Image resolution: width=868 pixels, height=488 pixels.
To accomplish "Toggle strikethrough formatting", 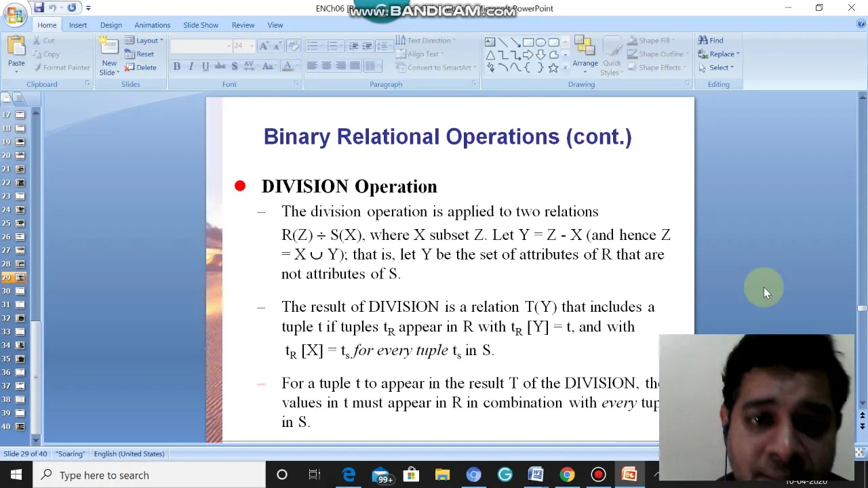I will (220, 66).
